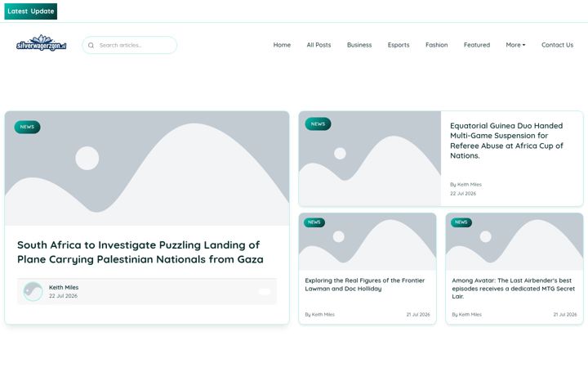Click 21 Jul 2026 date on Avatar card
588x368 pixels.
[565, 314]
